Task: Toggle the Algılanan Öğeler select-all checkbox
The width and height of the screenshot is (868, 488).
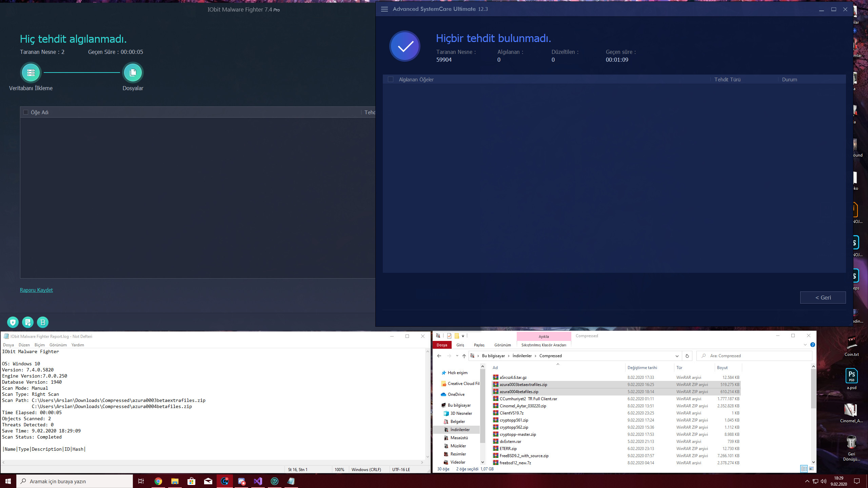Action: point(391,79)
